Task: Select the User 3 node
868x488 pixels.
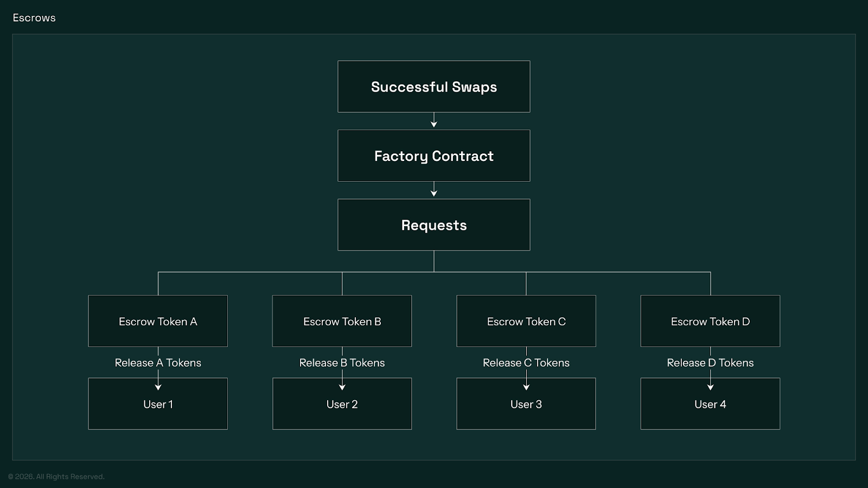Action: pos(526,404)
